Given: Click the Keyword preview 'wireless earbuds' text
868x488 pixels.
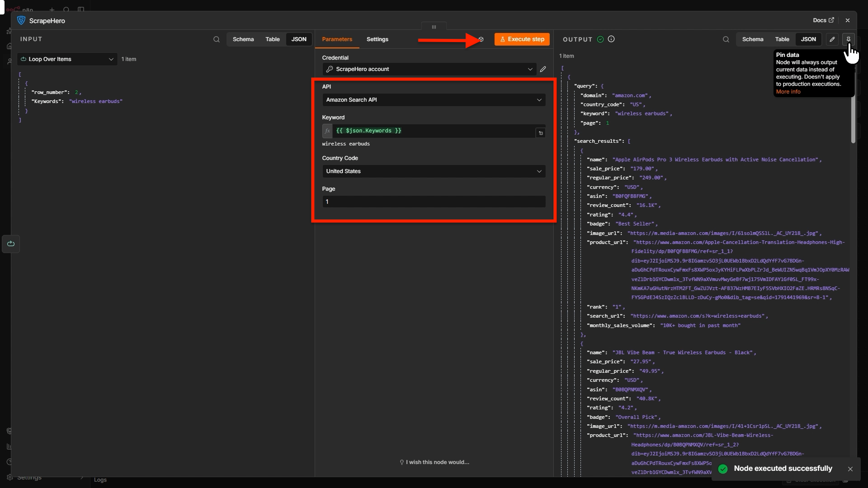Looking at the screenshot, I should click(x=346, y=144).
